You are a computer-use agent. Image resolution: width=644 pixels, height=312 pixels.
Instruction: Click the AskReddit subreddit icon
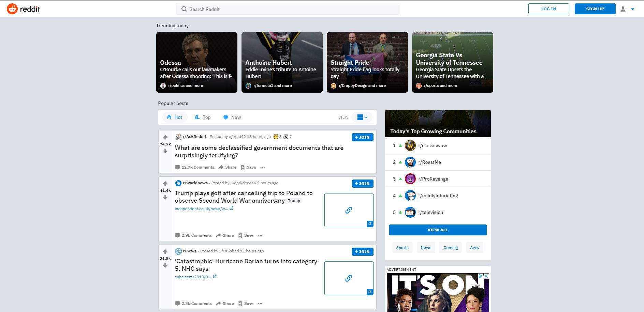coord(178,137)
